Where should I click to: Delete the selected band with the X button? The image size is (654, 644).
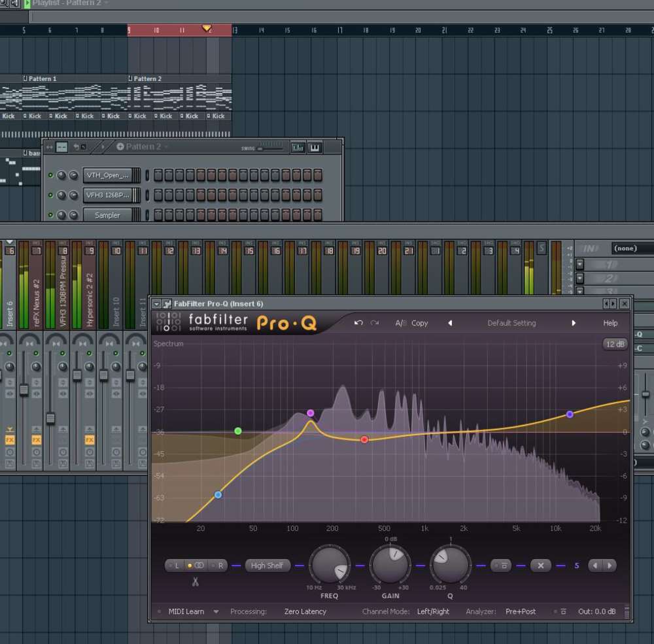pyautogui.click(x=540, y=565)
